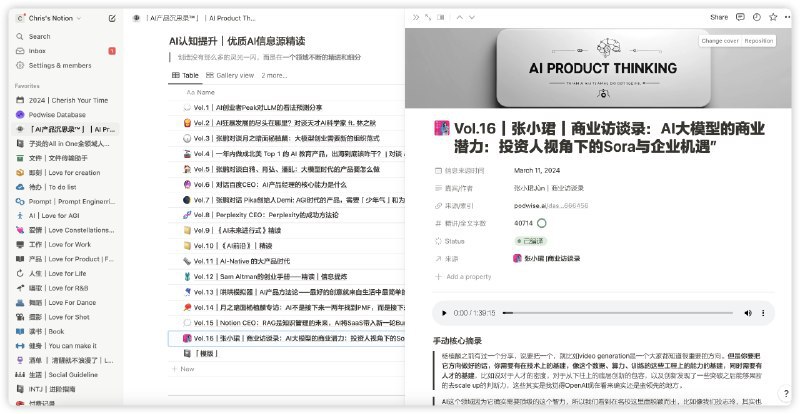Open the 张小珺 商业访谈录 relation link
This screenshot has width=800, height=414.
(546, 259)
